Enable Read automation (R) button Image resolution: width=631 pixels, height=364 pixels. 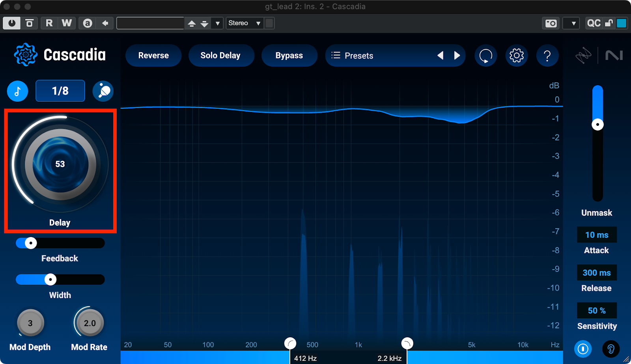(x=49, y=23)
